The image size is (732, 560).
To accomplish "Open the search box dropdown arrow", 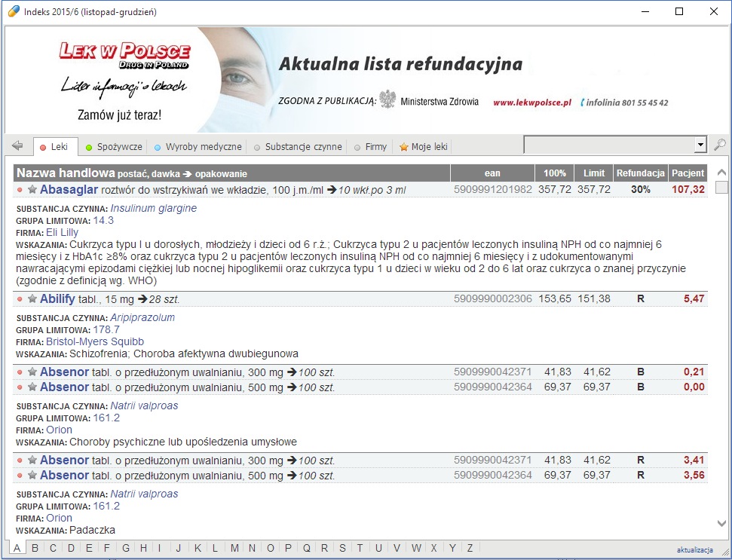I will coord(700,145).
